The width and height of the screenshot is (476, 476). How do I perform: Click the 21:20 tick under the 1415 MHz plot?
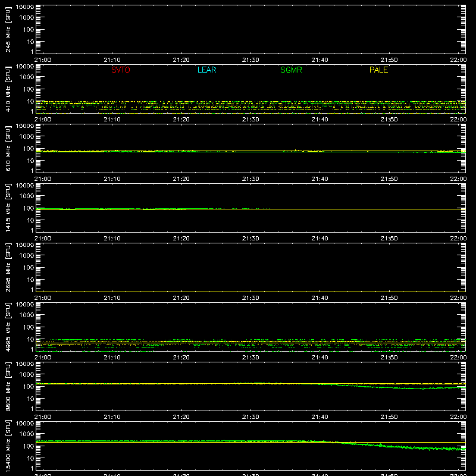pyautogui.click(x=181, y=239)
